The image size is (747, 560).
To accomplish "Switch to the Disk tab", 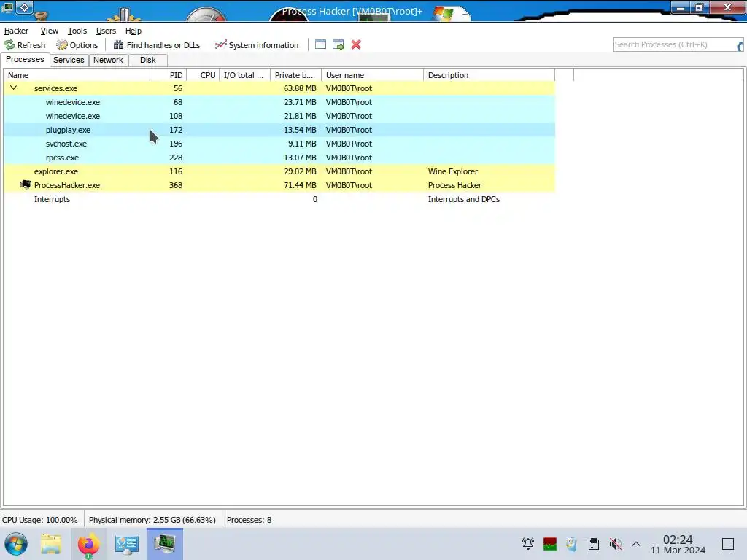I will [147, 60].
